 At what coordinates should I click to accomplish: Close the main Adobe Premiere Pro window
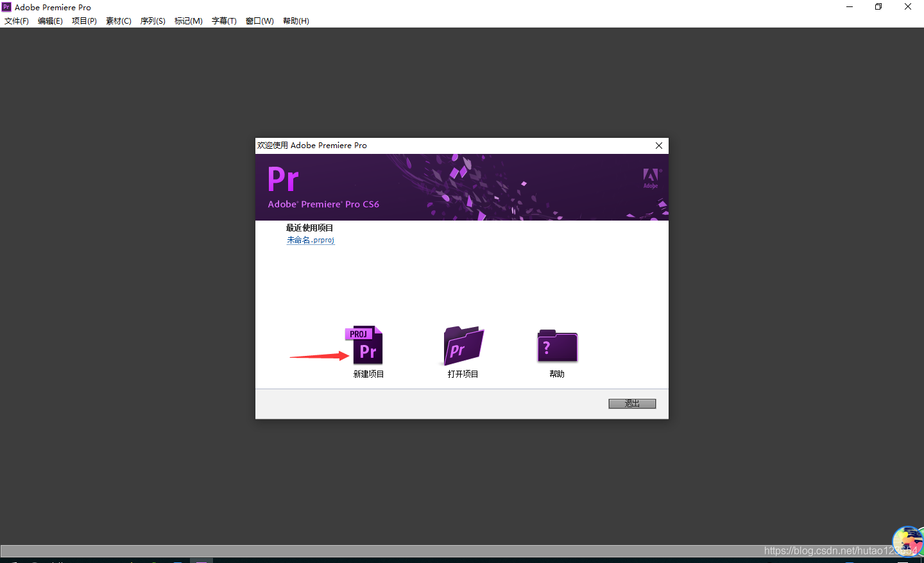pyautogui.click(x=908, y=7)
